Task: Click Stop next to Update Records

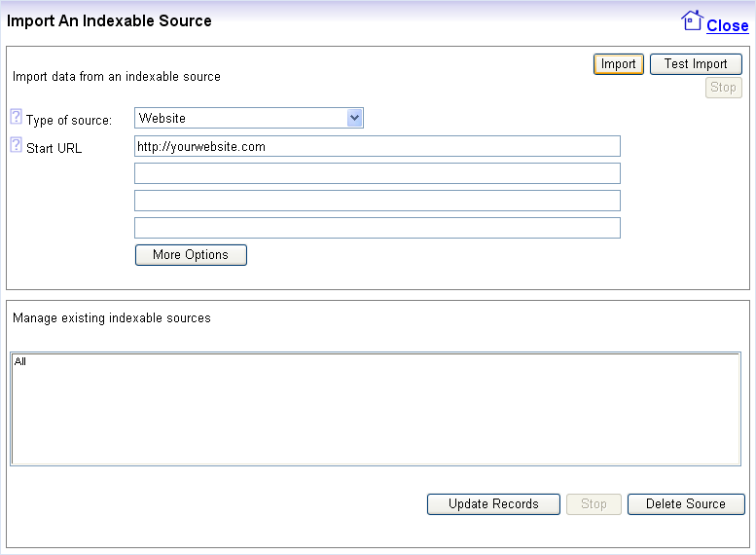Action: point(594,504)
